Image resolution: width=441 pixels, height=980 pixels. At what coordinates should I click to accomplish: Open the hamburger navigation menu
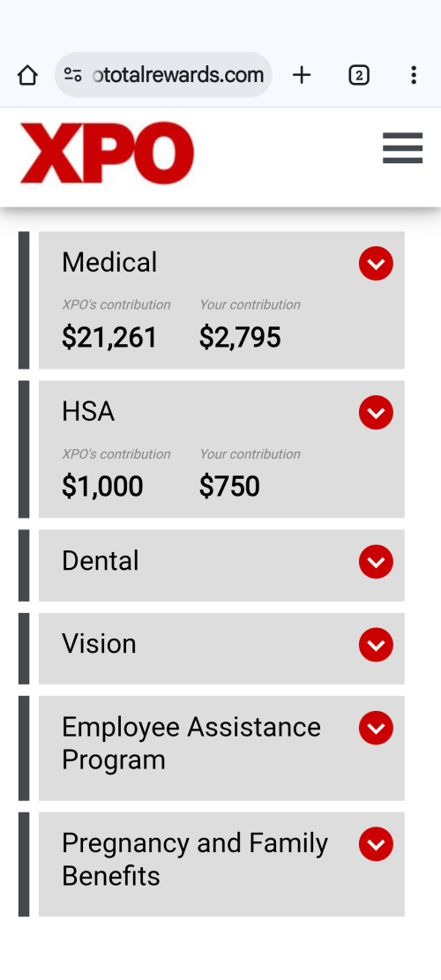[x=403, y=148]
